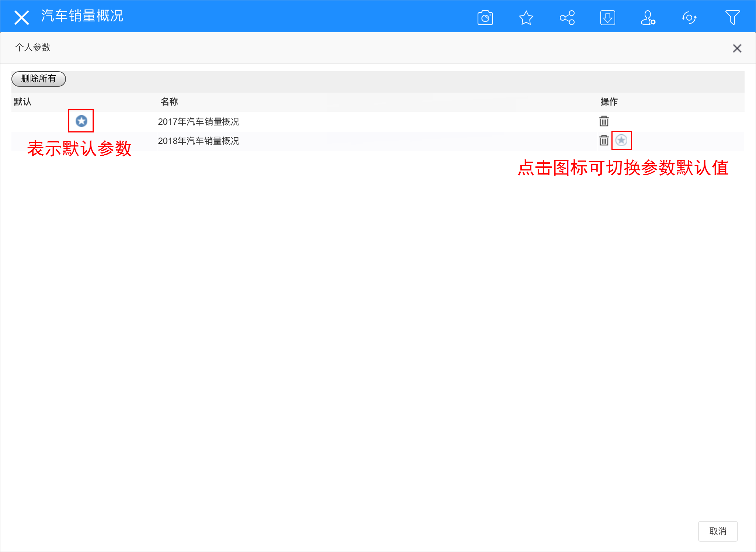The image size is (756, 552).
Task: Open the share icon in the header
Action: tap(567, 17)
